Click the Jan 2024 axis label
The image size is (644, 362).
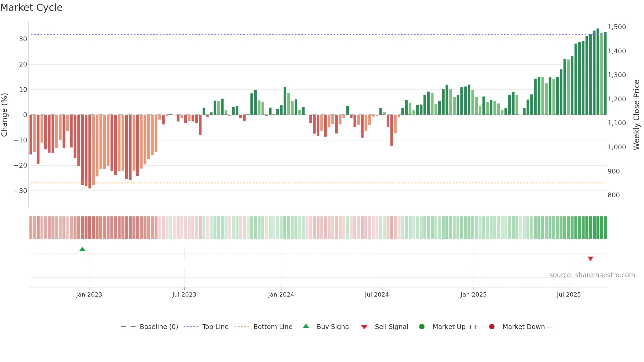[281, 294]
